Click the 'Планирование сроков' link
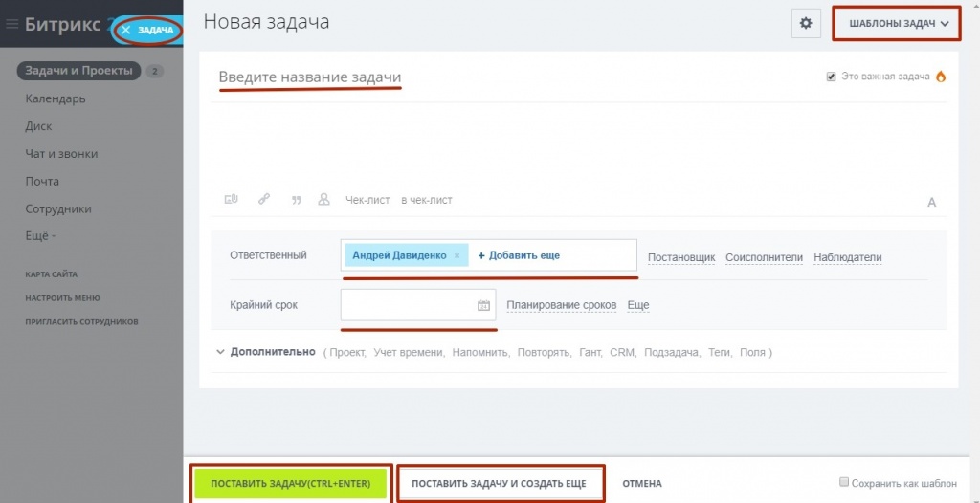980x503 pixels. [561, 305]
